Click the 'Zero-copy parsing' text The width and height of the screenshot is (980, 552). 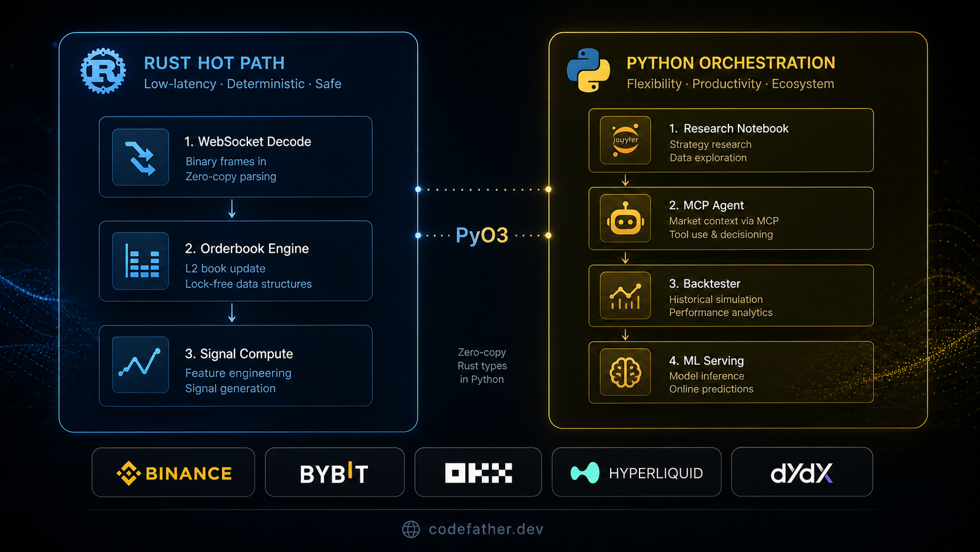coord(231,177)
